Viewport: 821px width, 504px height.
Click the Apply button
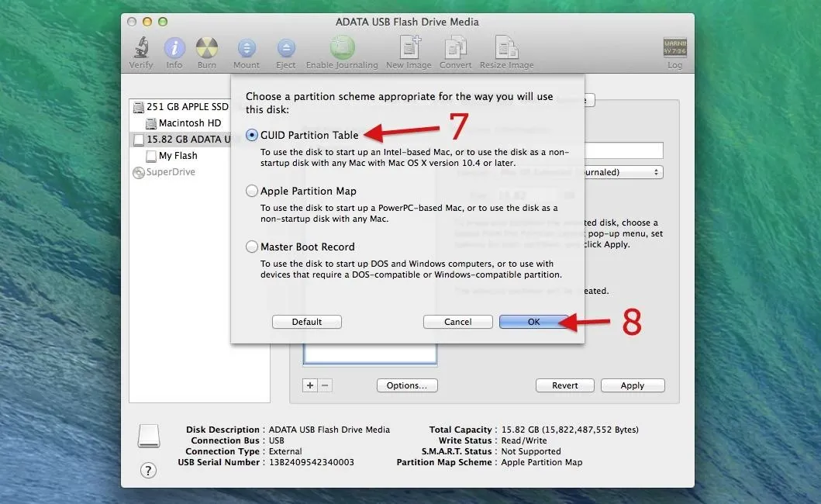pos(633,385)
